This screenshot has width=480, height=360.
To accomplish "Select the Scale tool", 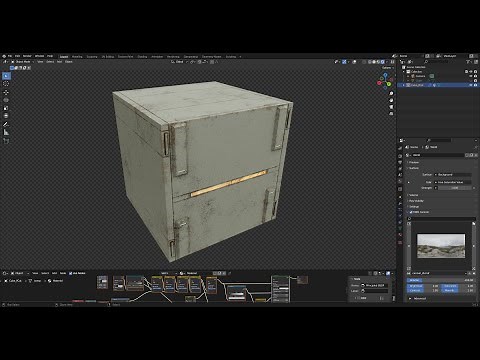I will pyautogui.click(x=6, y=108).
